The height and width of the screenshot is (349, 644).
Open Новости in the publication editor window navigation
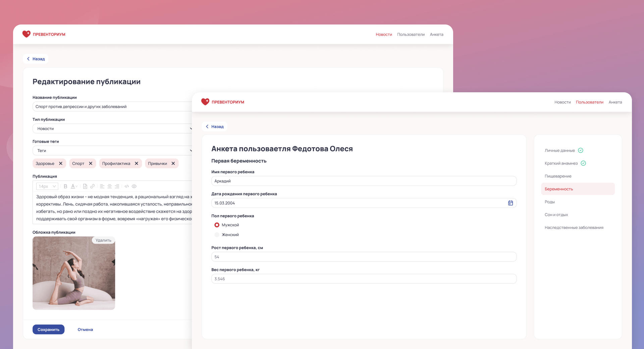pyautogui.click(x=384, y=35)
